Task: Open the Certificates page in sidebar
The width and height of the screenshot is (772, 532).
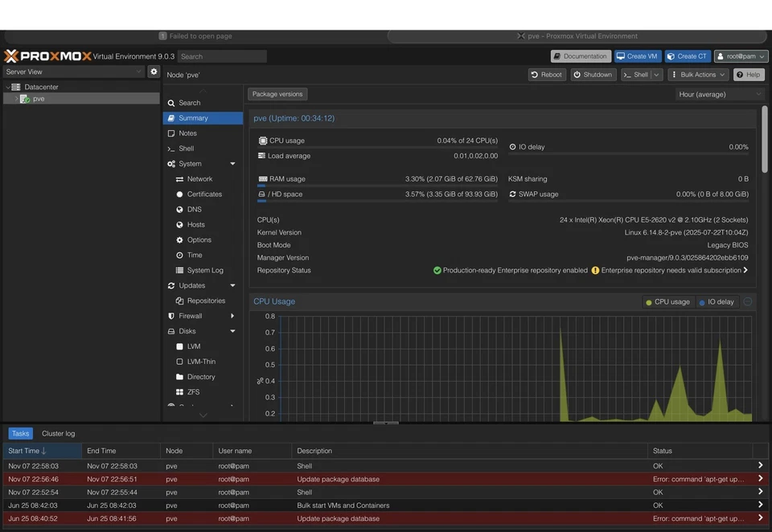Action: click(x=204, y=194)
